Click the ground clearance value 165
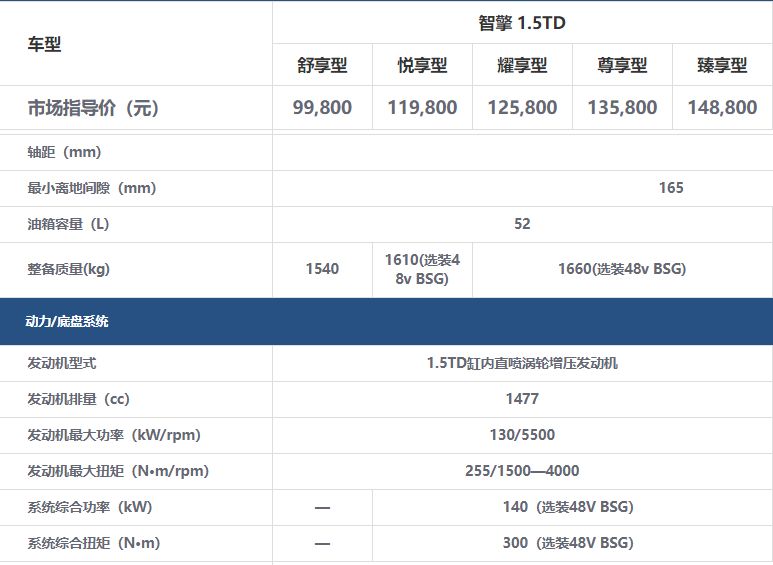This screenshot has width=773, height=565. pyautogui.click(x=671, y=188)
